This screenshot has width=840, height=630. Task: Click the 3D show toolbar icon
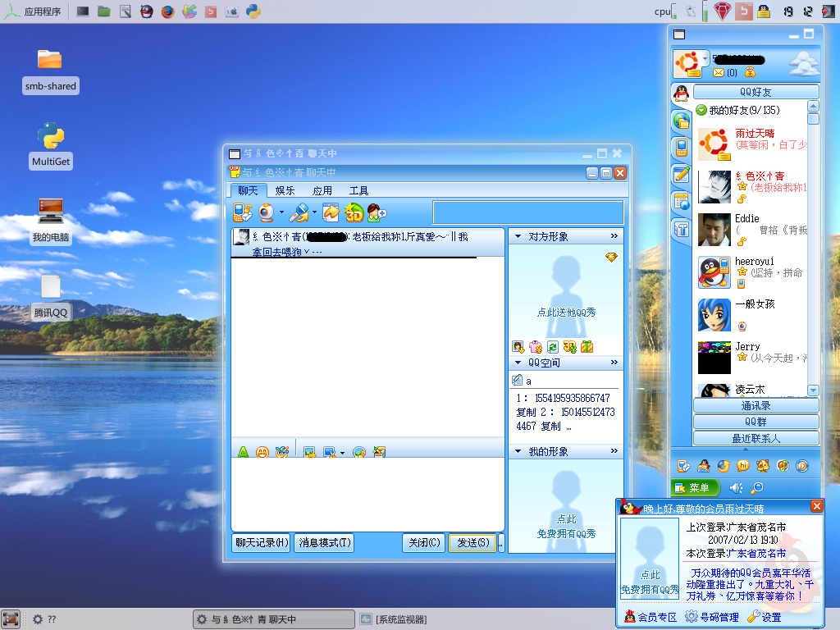coord(354,212)
